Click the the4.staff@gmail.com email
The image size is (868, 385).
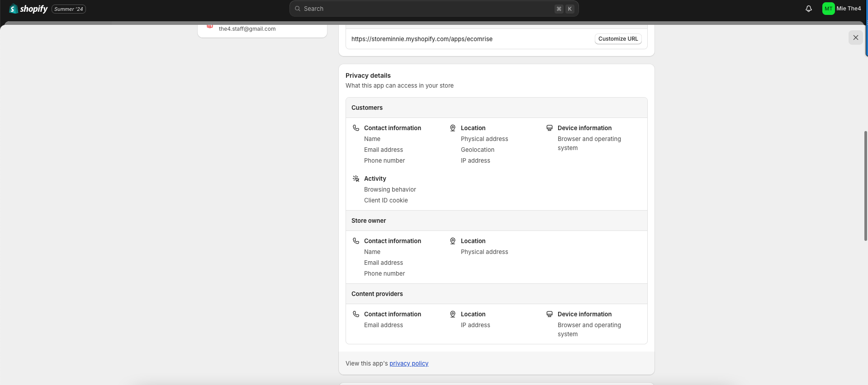[247, 29]
